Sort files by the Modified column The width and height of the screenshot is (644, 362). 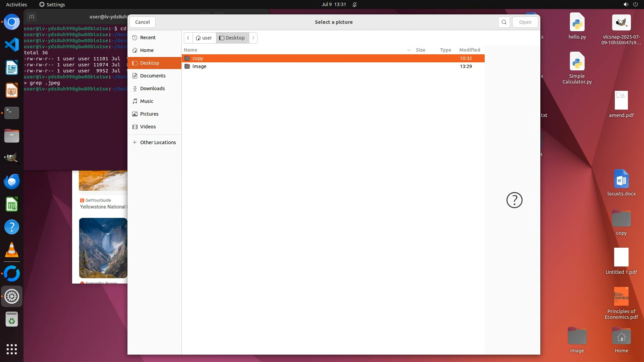click(469, 50)
